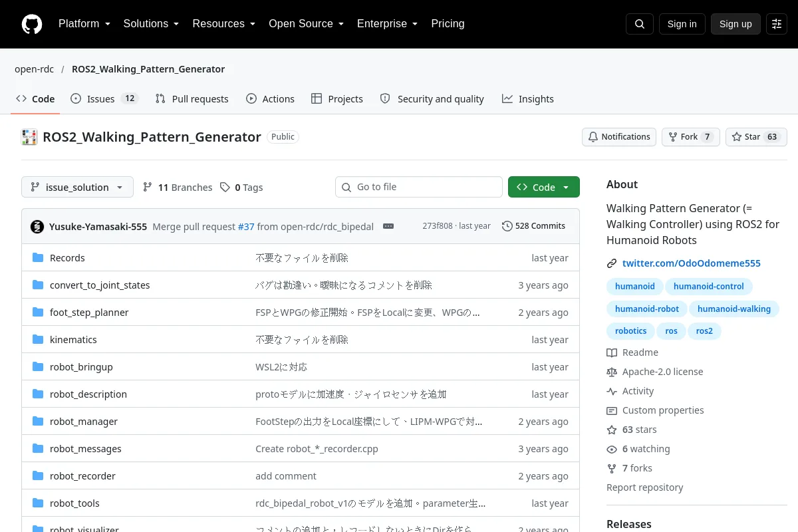Screen dimensions: 798x532
Task: Expand commit message ellipsis button
Action: [x=388, y=226]
